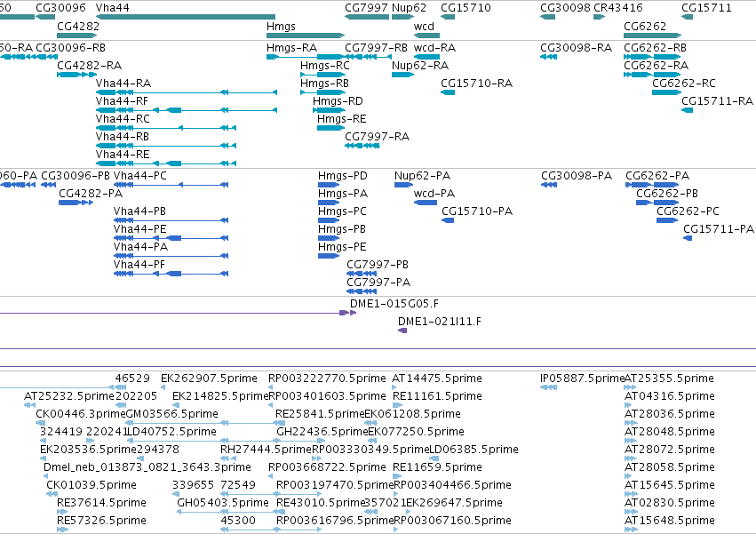Select transcript CG30096-RB

click(x=47, y=57)
